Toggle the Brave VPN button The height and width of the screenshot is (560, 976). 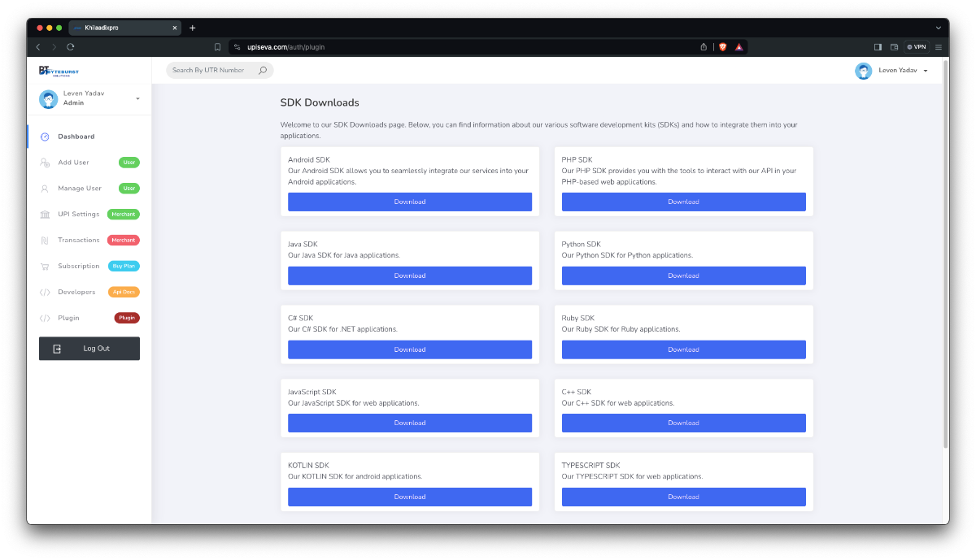(917, 47)
